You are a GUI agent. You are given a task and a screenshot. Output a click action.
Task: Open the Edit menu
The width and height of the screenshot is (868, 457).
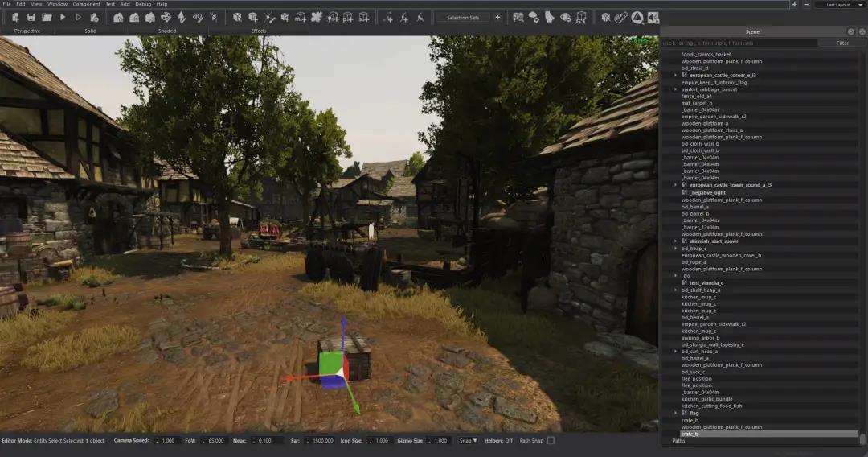[20, 4]
